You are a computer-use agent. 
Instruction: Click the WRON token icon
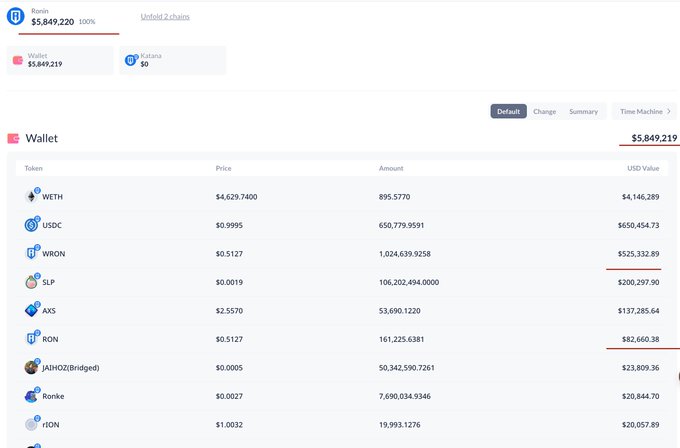31,253
